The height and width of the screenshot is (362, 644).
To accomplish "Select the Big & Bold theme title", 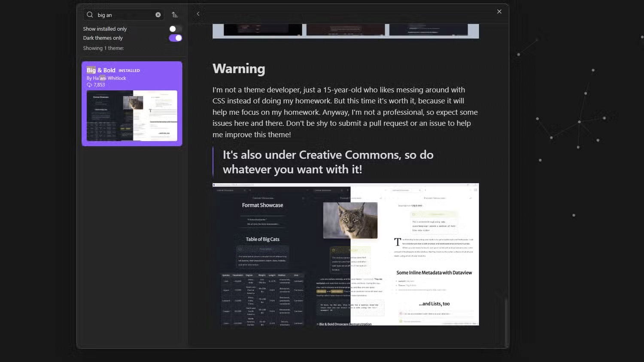I will [101, 70].
